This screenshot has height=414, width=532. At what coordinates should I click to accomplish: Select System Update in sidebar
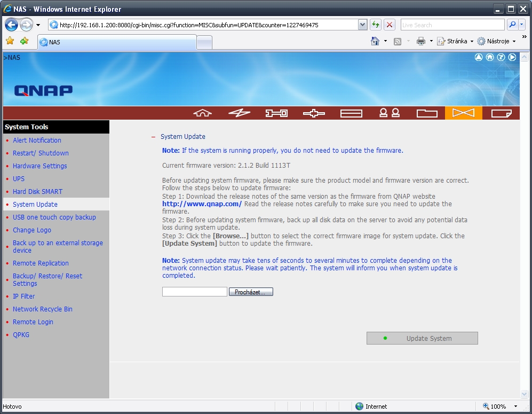coord(35,205)
